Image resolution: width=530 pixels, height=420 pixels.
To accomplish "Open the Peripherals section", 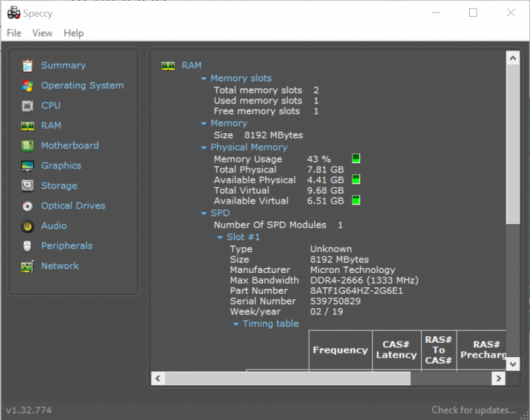I will 67,246.
